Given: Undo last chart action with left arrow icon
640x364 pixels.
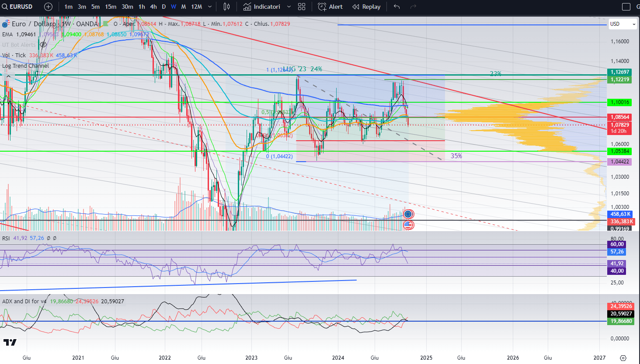Looking at the screenshot, I should click(x=396, y=7).
